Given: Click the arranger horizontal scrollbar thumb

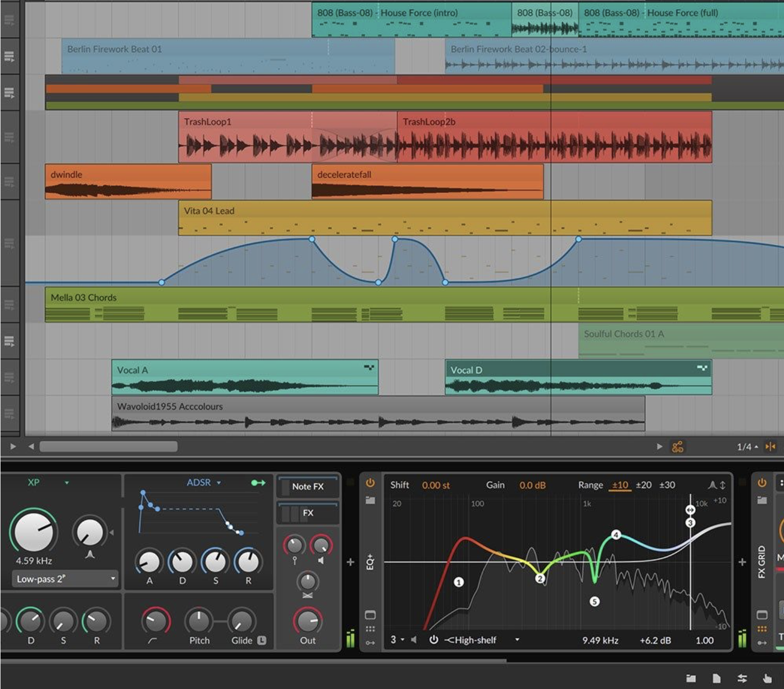Looking at the screenshot, I should 109,446.
